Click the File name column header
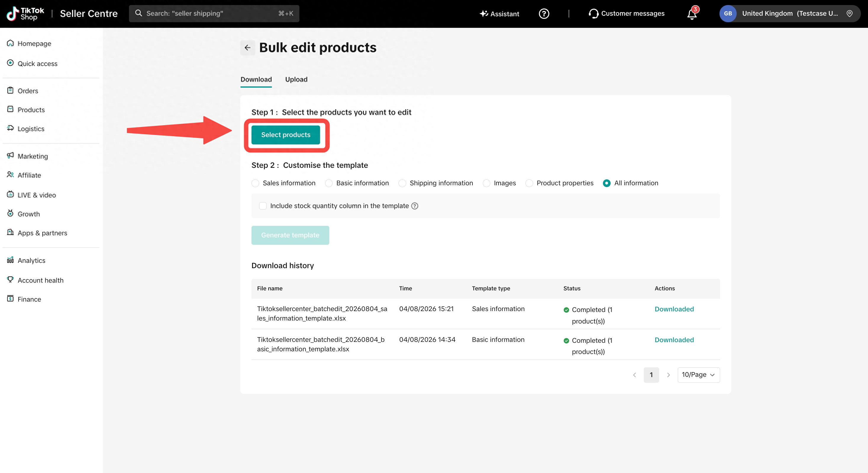This screenshot has height=473, width=868. coord(270,288)
